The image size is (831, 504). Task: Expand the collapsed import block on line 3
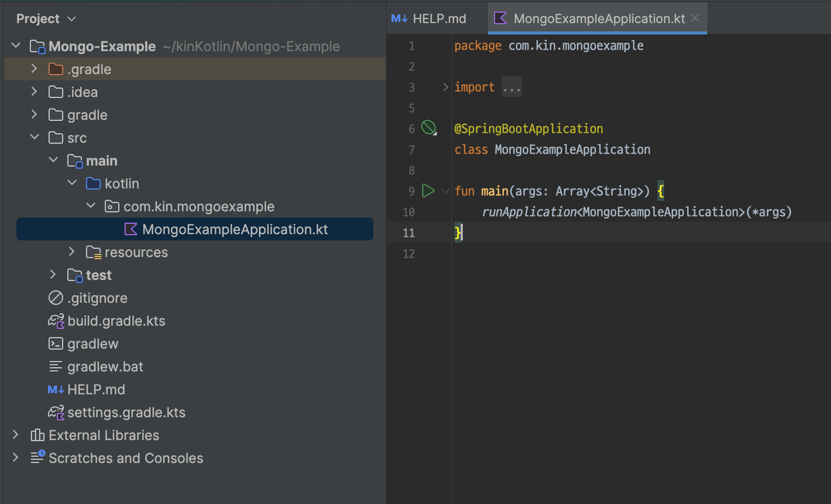445,87
